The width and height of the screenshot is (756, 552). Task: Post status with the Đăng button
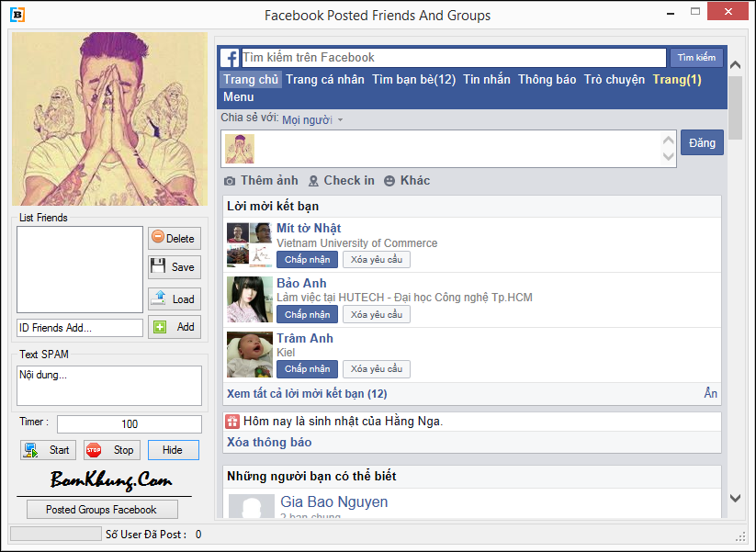(702, 142)
